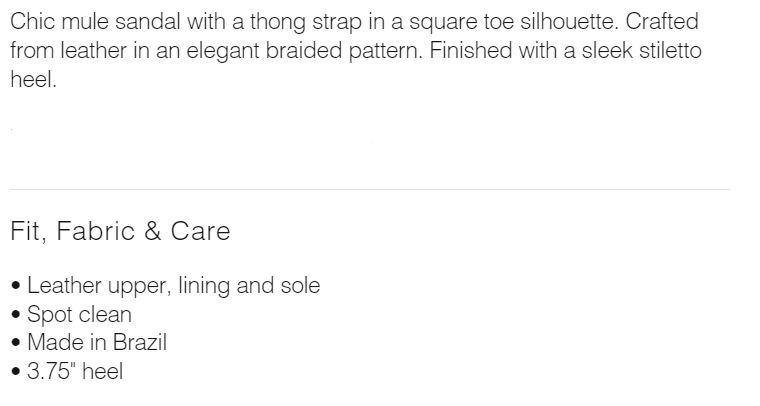Viewport: 760px width, 406px height.
Task: Click the word 'Care' in the heading
Action: [200, 231]
